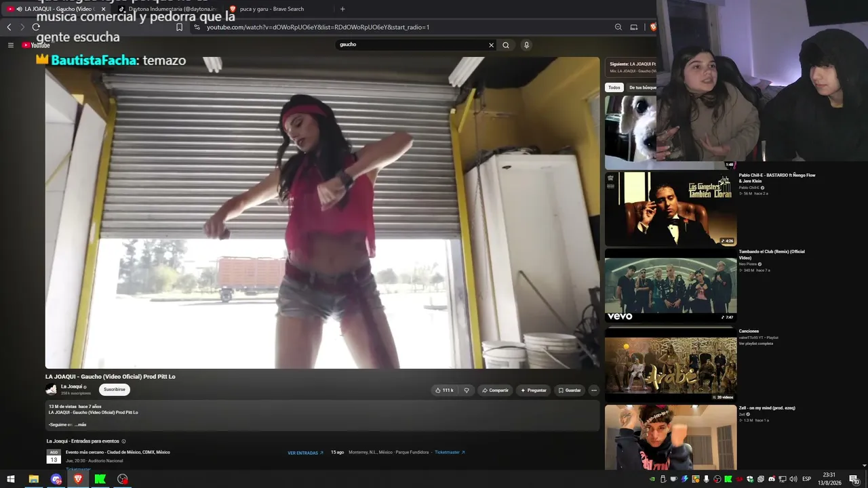Screen dimensions: 868x488
Task: Open 'Tumbando el Club (Remix)' video title
Action: [772, 254]
